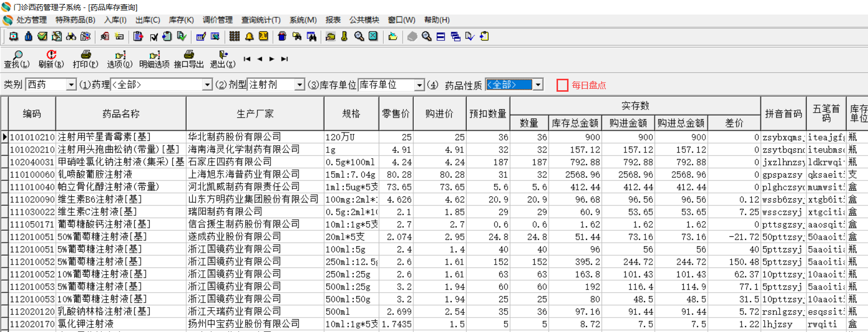Click the cyan X box toolbar icon
This screenshot has height=332, width=868.
tap(373, 36)
